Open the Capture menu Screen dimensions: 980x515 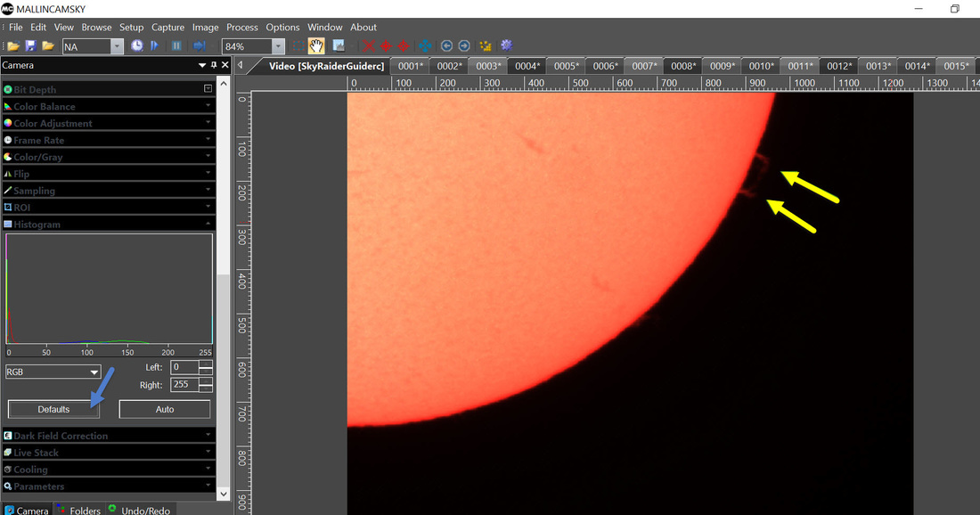(x=167, y=27)
